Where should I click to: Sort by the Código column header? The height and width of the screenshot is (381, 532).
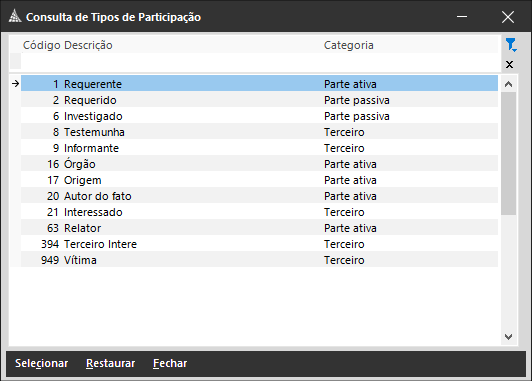(42, 45)
